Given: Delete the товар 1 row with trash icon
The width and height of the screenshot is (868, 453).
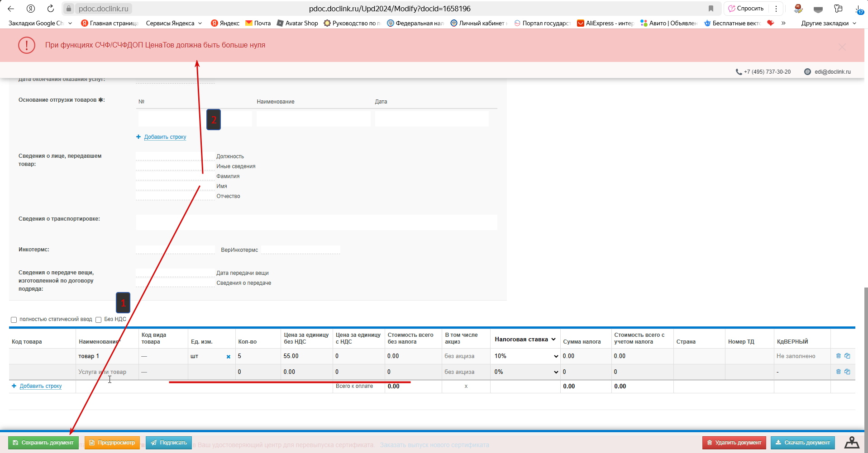Looking at the screenshot, I should [838, 356].
